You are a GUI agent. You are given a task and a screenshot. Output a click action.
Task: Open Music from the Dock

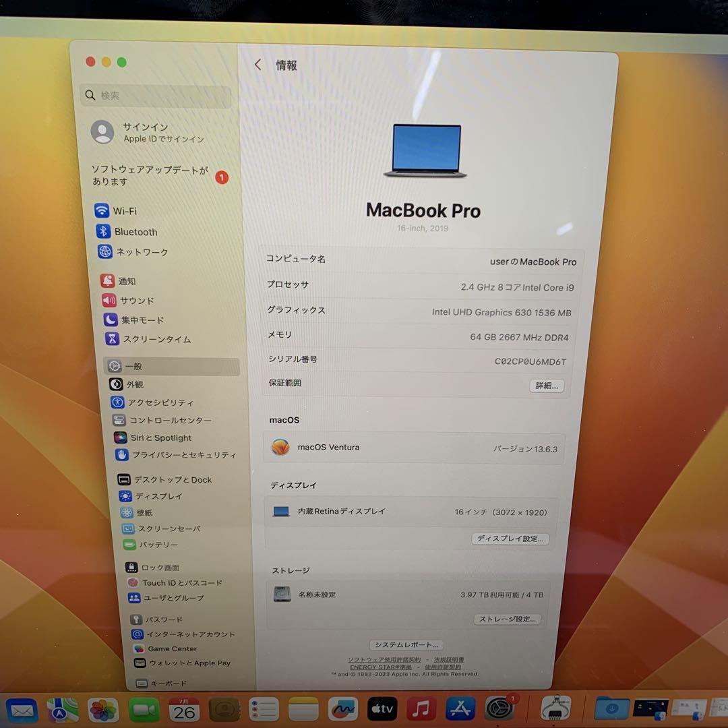pos(421,709)
